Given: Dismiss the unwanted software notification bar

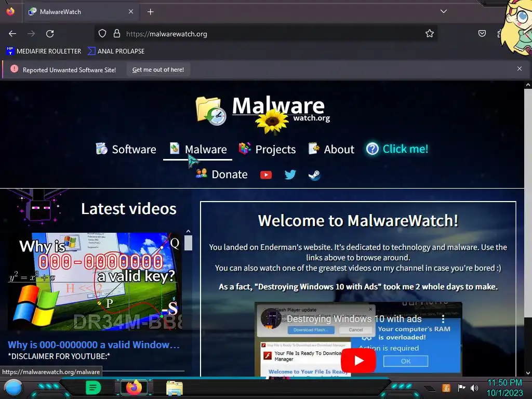Looking at the screenshot, I should click(520, 69).
